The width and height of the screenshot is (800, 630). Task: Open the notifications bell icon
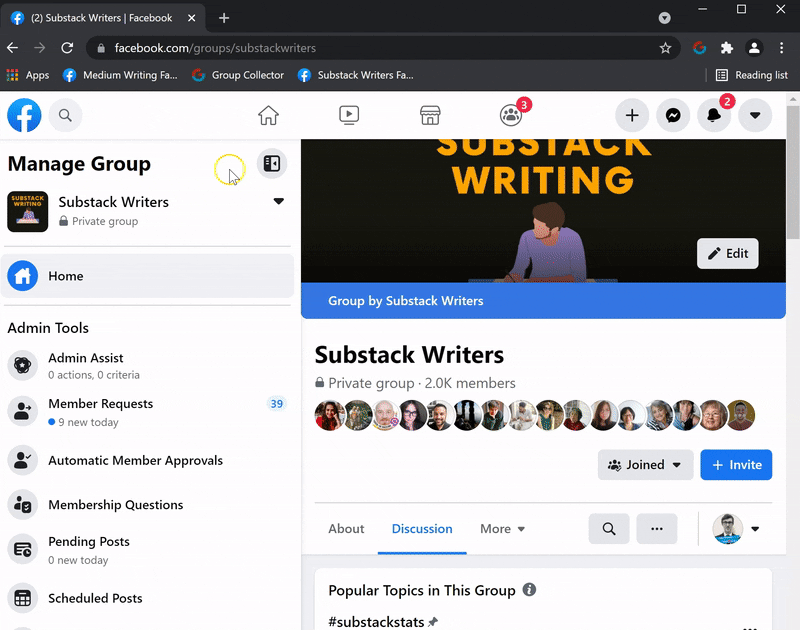pos(714,115)
